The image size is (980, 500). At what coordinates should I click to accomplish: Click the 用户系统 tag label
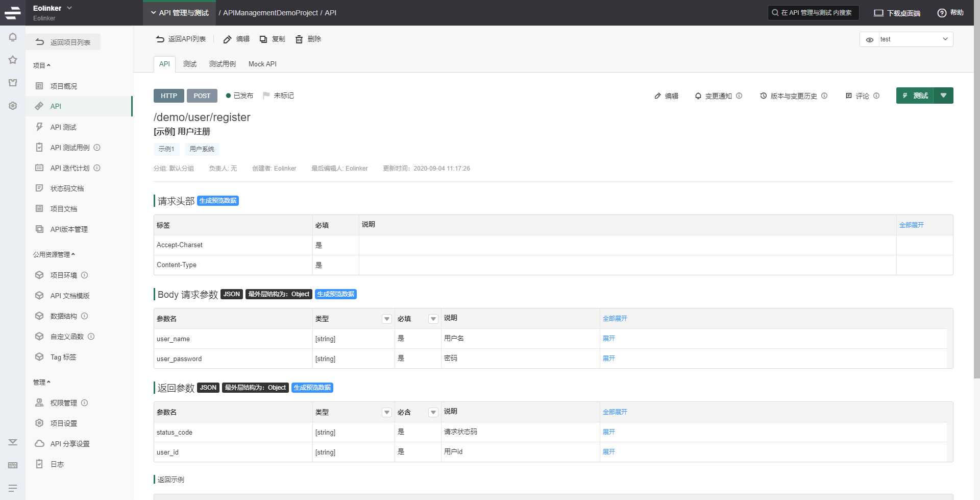[202, 149]
